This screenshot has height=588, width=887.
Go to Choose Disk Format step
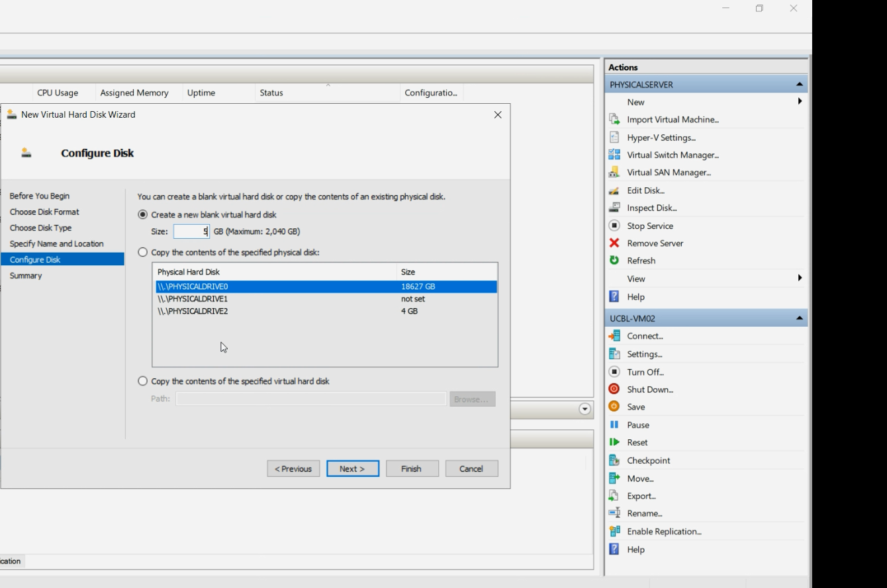pyautogui.click(x=44, y=212)
